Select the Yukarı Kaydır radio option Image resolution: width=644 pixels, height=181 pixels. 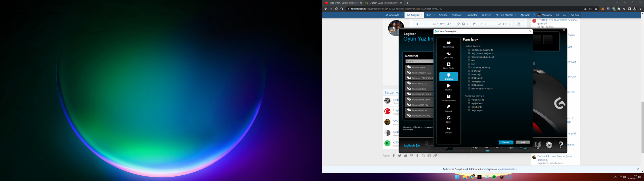click(469, 100)
